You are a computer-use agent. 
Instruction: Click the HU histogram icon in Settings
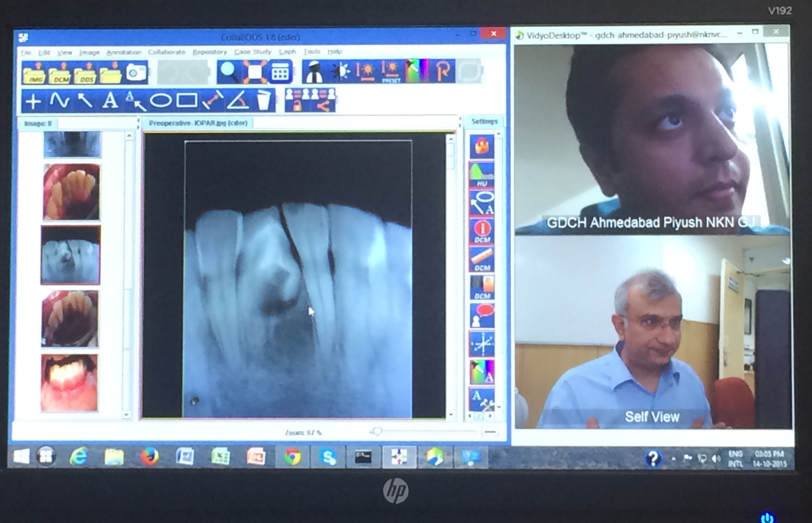click(x=482, y=175)
